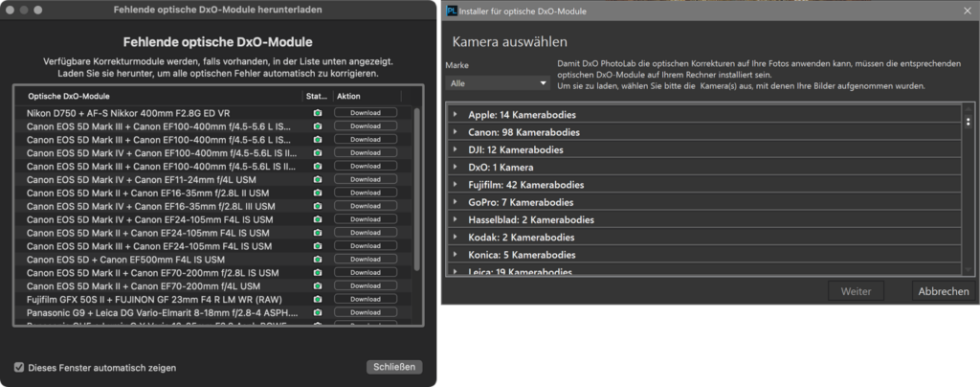The width and height of the screenshot is (980, 387).
Task: Download the Fujifilm GFX 50S II module
Action: 366,299
